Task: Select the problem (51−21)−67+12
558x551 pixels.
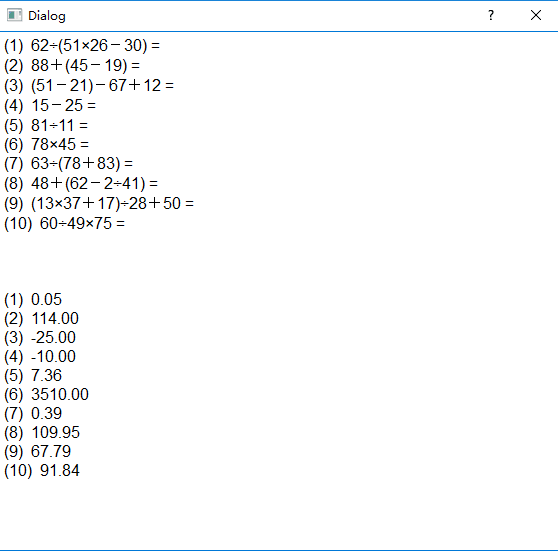Action: [89, 85]
